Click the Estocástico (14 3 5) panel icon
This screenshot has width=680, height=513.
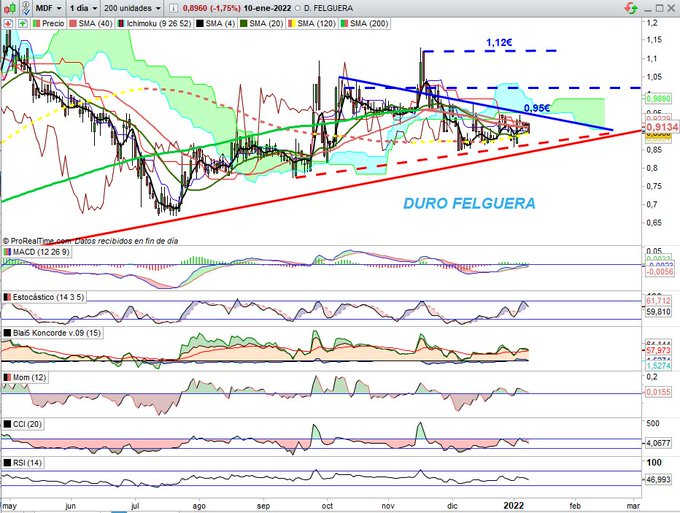7,297
